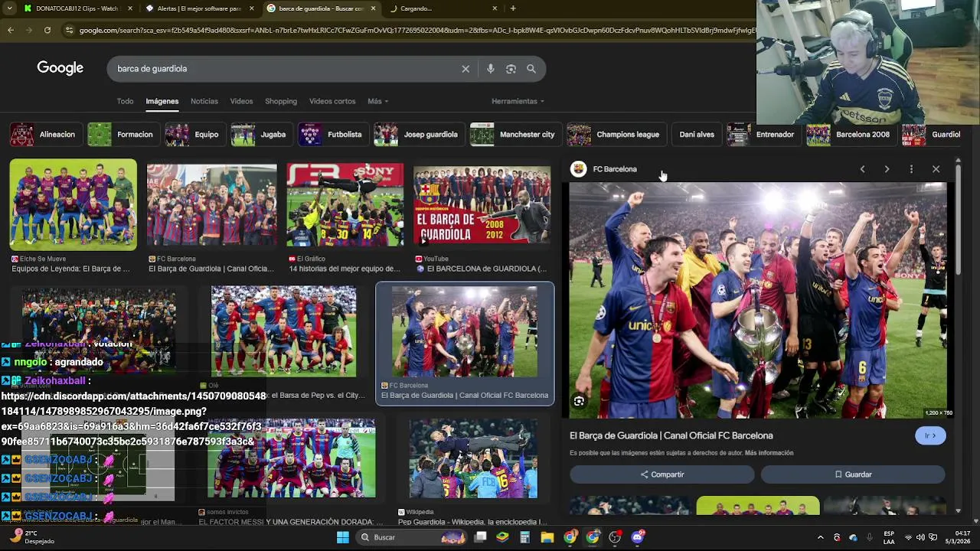
Task: Save image using Guardar button
Action: click(853, 474)
